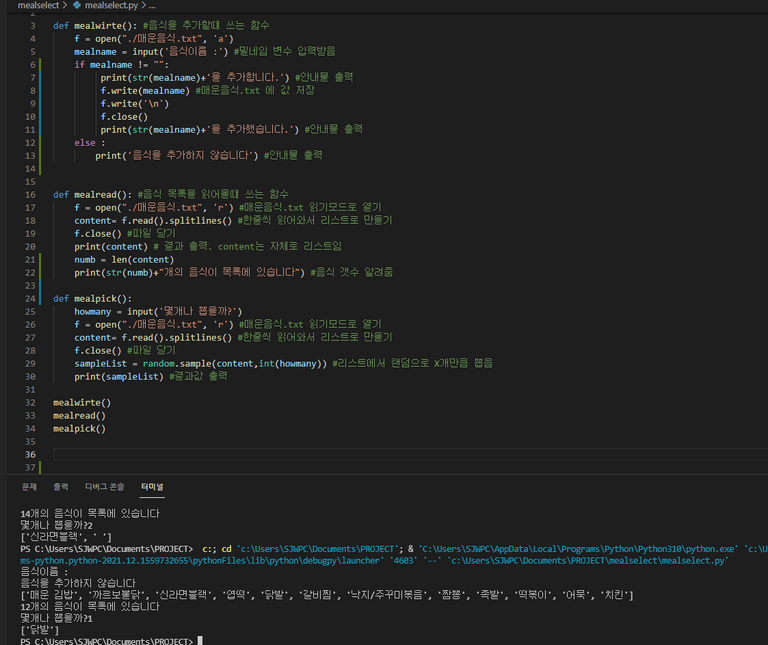Click the ['닭발'] result in terminal

[x=40, y=630]
